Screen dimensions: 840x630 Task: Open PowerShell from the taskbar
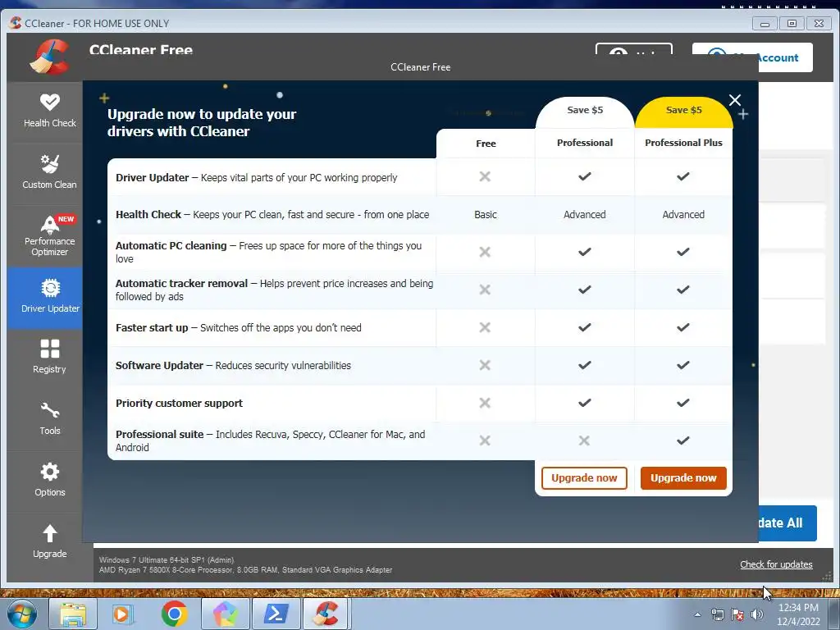(276, 614)
